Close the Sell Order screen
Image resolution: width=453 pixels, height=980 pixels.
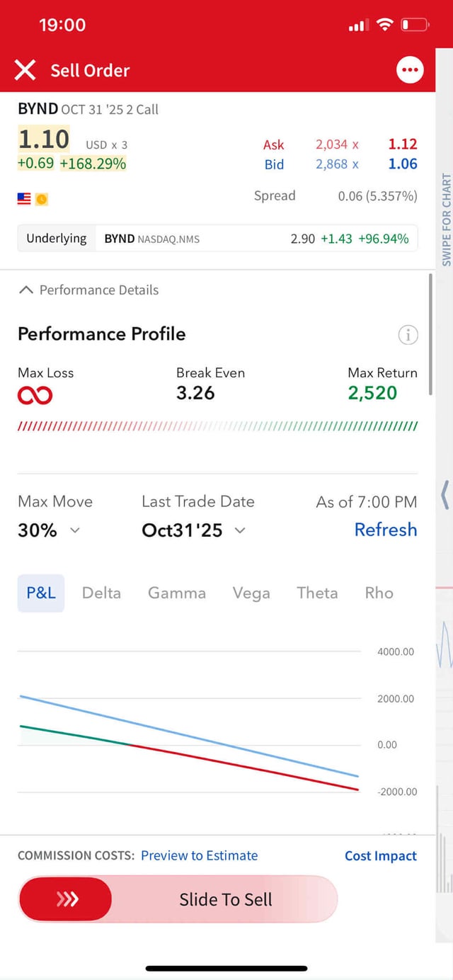(x=25, y=70)
